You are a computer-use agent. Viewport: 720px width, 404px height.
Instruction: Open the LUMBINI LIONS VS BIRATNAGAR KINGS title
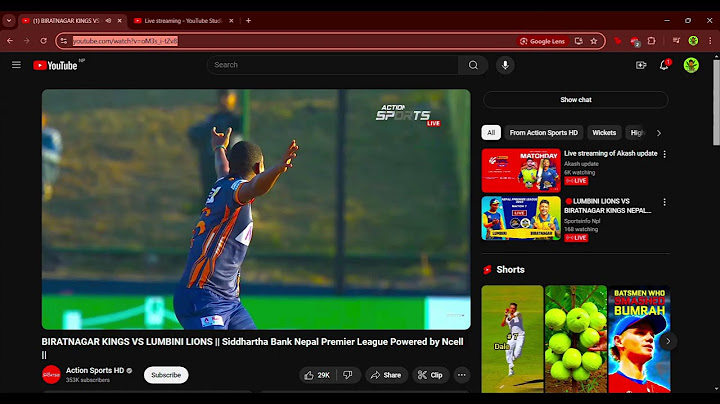(608, 206)
